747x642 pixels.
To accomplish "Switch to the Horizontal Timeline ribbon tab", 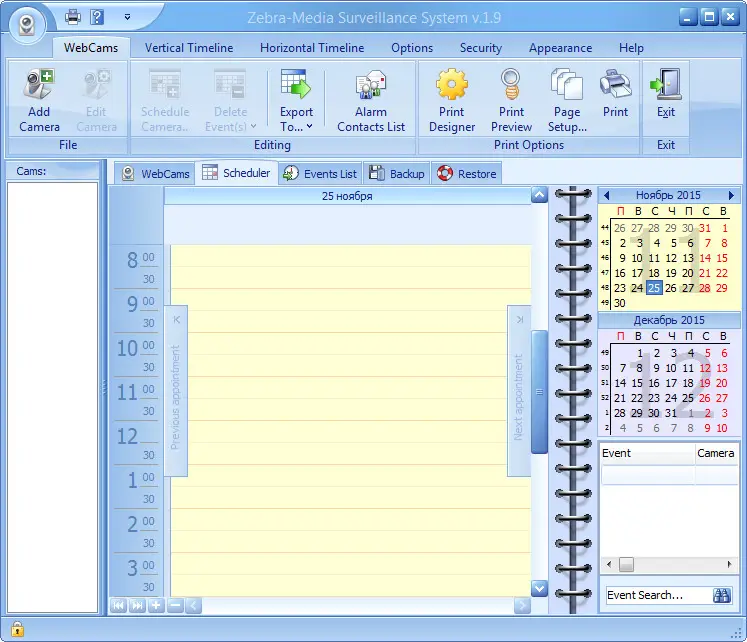I will tap(312, 48).
